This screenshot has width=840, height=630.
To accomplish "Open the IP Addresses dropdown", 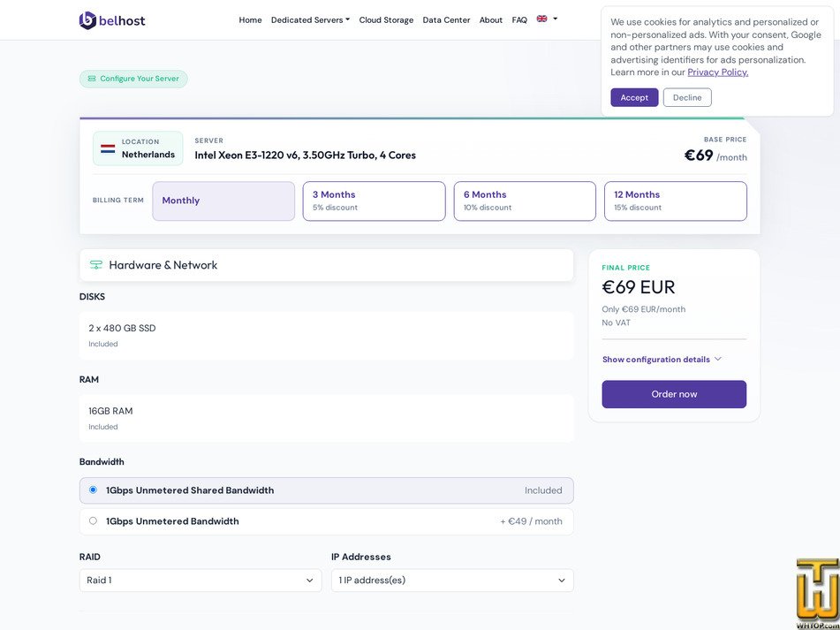I will coord(452,581).
